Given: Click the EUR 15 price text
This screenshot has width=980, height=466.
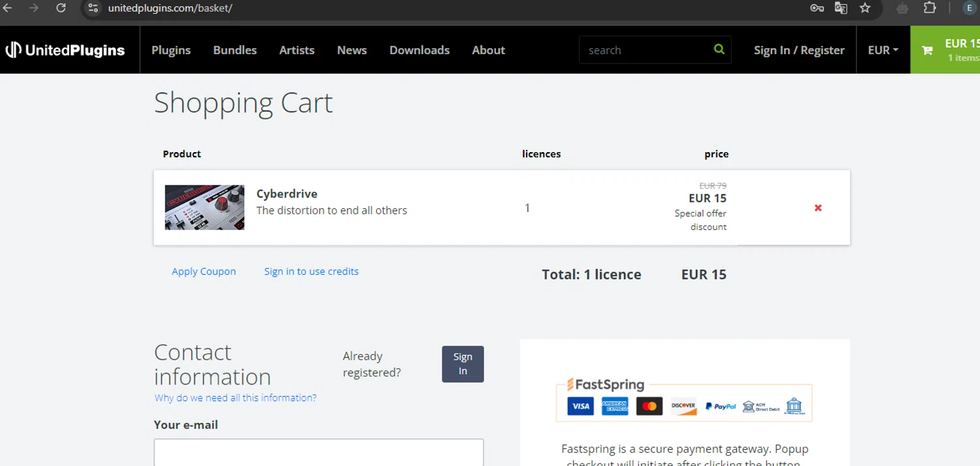Looking at the screenshot, I should tap(708, 198).
